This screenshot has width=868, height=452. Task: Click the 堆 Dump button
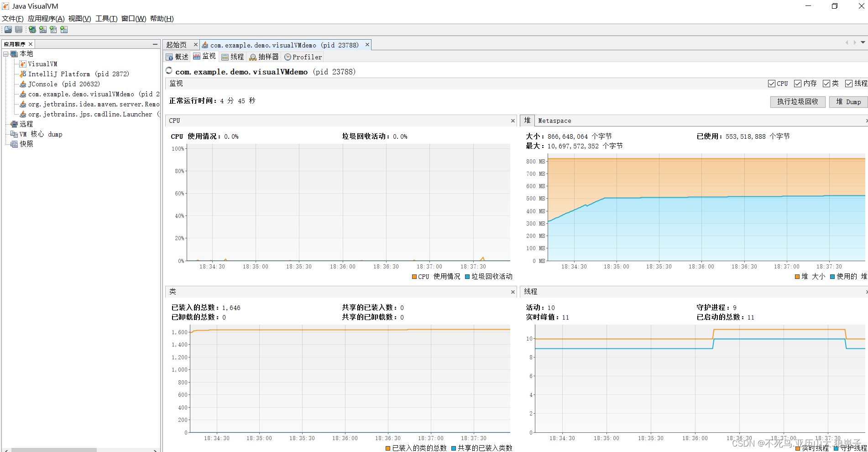pyautogui.click(x=848, y=101)
